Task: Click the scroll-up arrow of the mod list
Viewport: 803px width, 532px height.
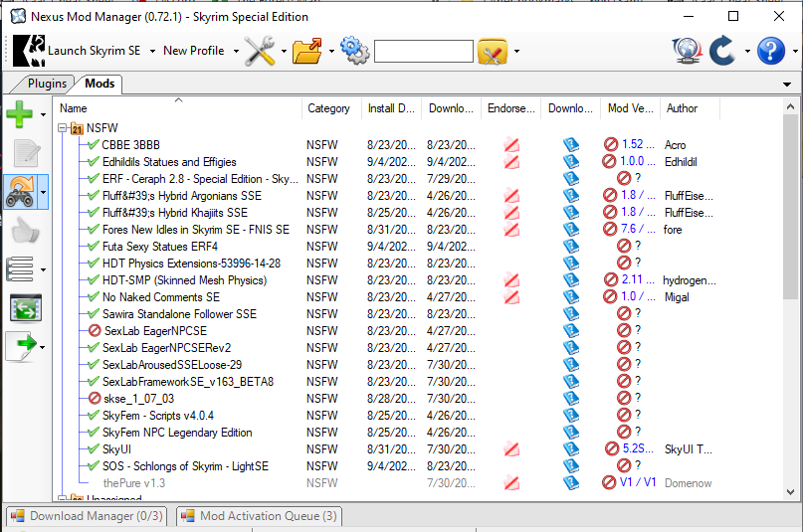Action: tap(790, 107)
